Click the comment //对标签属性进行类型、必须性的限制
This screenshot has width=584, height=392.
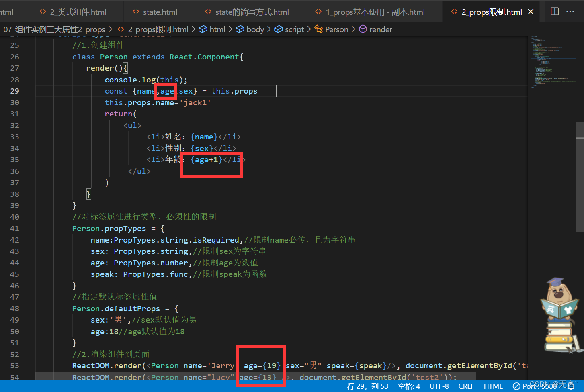coord(144,217)
